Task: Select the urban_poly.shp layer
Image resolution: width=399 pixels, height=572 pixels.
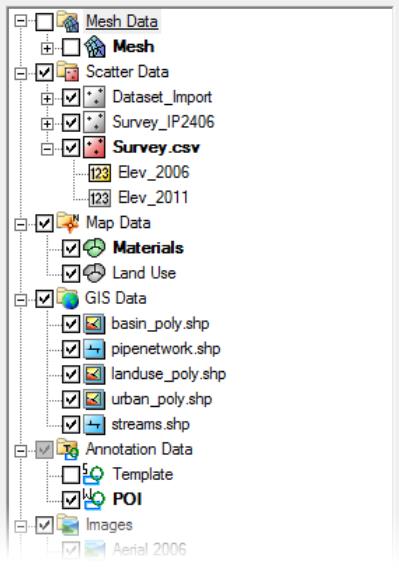Action: point(162,399)
